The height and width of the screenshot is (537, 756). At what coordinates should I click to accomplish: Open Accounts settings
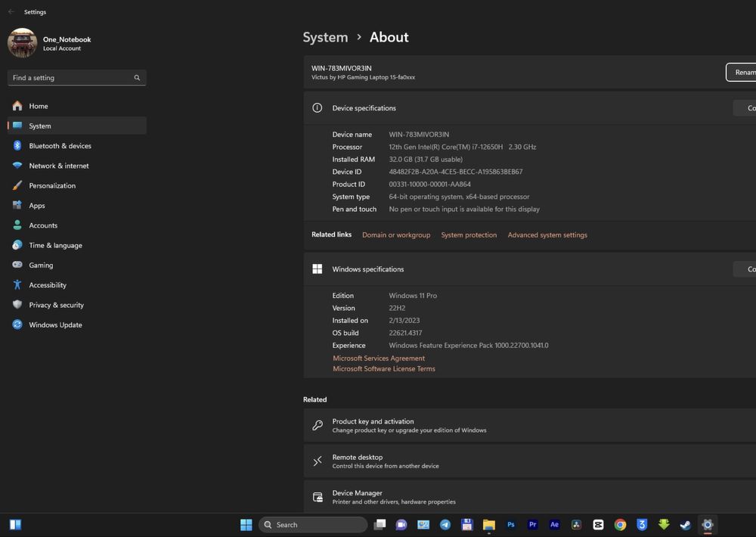coord(76,225)
